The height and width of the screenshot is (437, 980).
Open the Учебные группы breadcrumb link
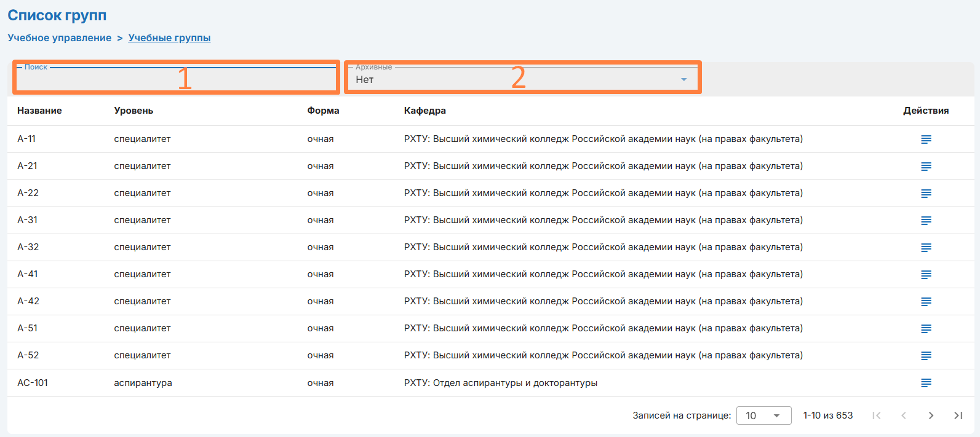coord(169,38)
